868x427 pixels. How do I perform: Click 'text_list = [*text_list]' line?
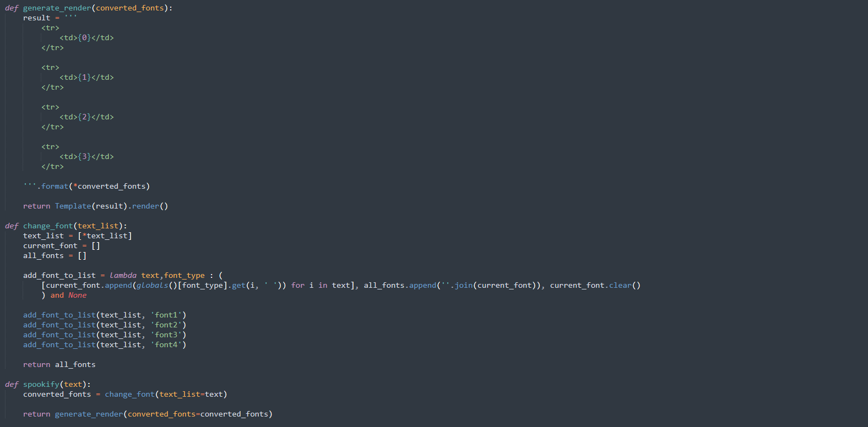[x=78, y=236]
